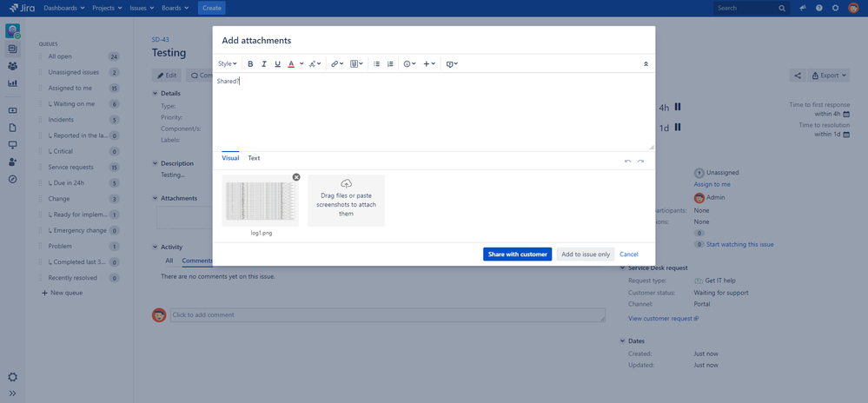
Task: Open the text color dropdown arrow
Action: coord(301,63)
